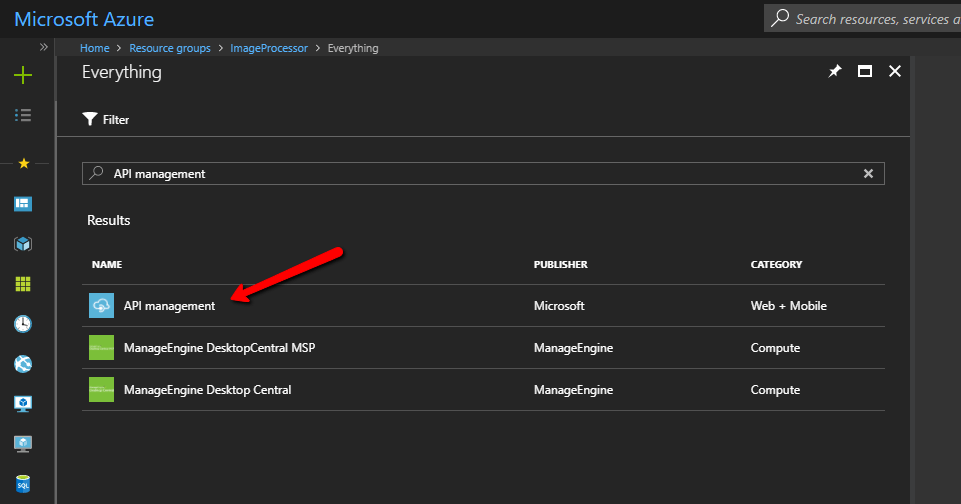Open the SQL databases icon
The height and width of the screenshot is (504, 961).
pos(23,484)
